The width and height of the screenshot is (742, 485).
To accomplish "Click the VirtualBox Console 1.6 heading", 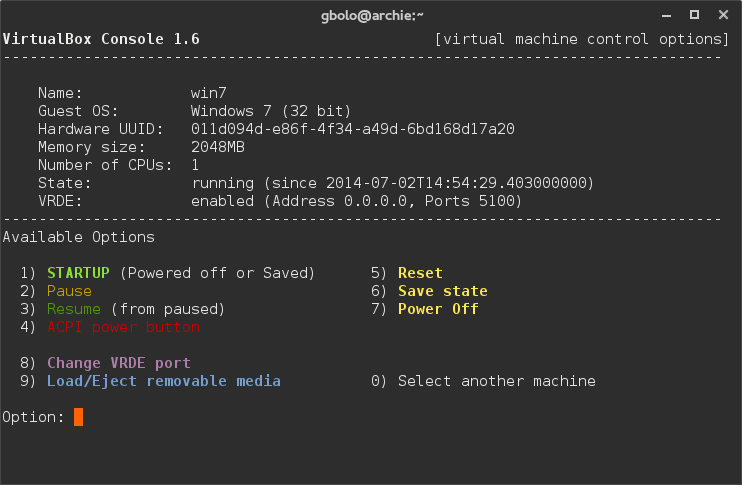I will coord(101,39).
